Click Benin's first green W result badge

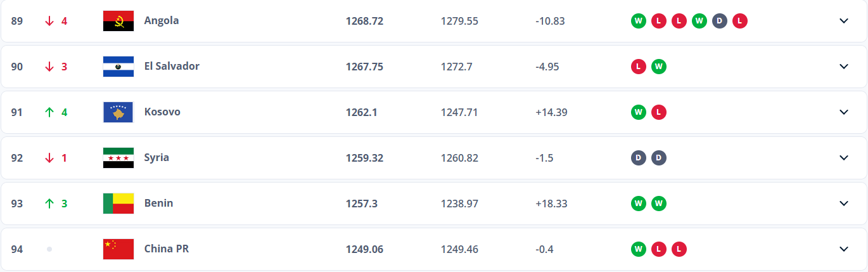pos(639,204)
